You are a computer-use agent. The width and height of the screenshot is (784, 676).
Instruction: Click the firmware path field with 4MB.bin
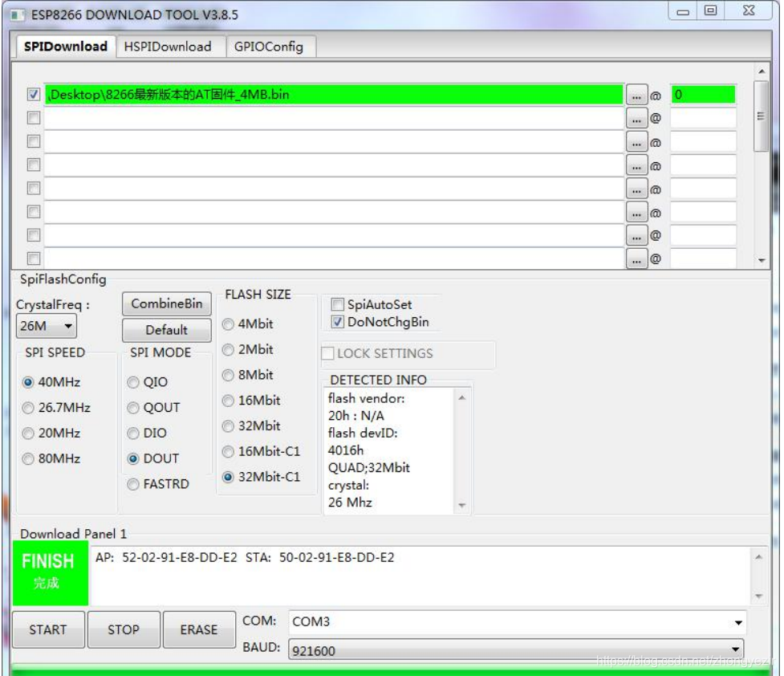point(334,95)
